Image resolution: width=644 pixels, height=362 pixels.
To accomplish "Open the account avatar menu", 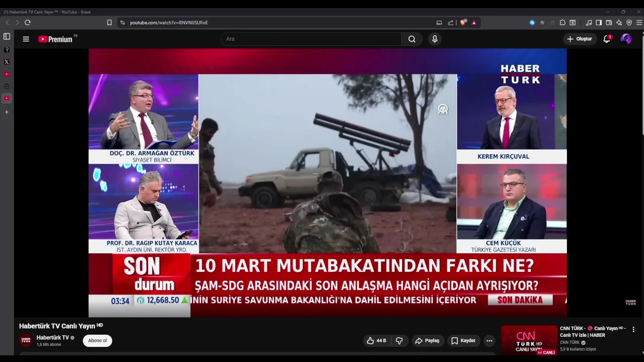I will [x=626, y=39].
